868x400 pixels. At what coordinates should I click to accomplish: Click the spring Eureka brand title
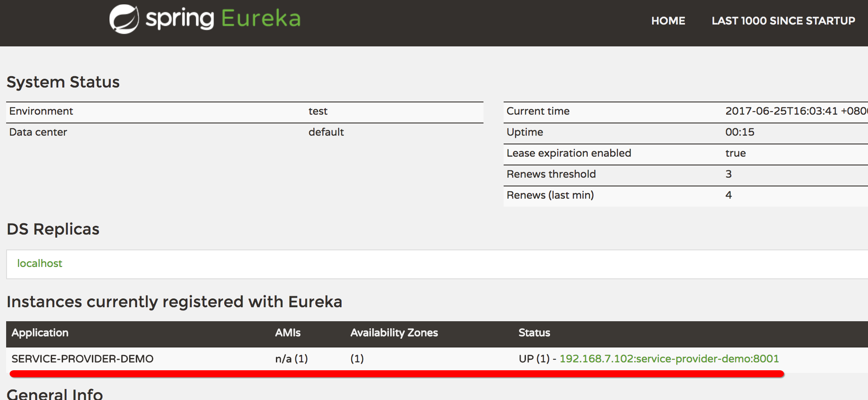click(x=223, y=19)
